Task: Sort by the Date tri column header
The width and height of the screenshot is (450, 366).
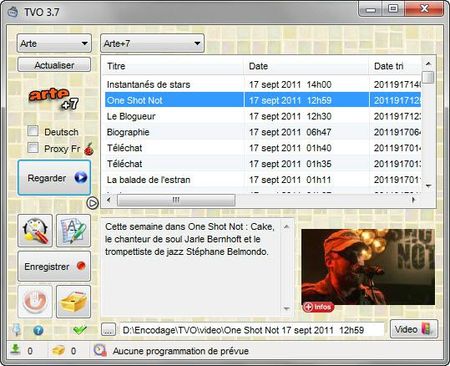Action: click(x=395, y=66)
